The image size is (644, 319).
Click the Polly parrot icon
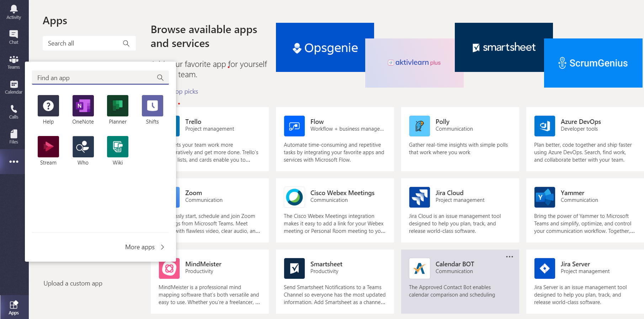click(x=420, y=126)
